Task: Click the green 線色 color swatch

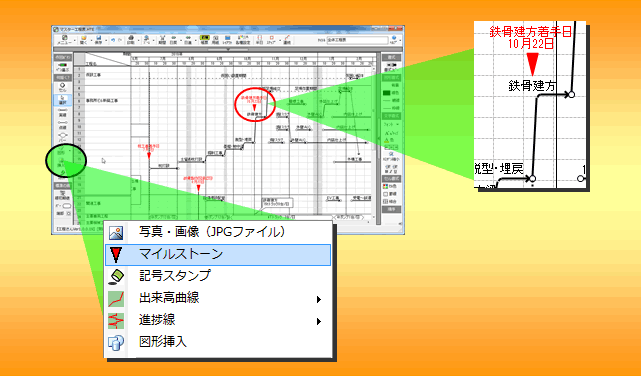Action: 386,93
